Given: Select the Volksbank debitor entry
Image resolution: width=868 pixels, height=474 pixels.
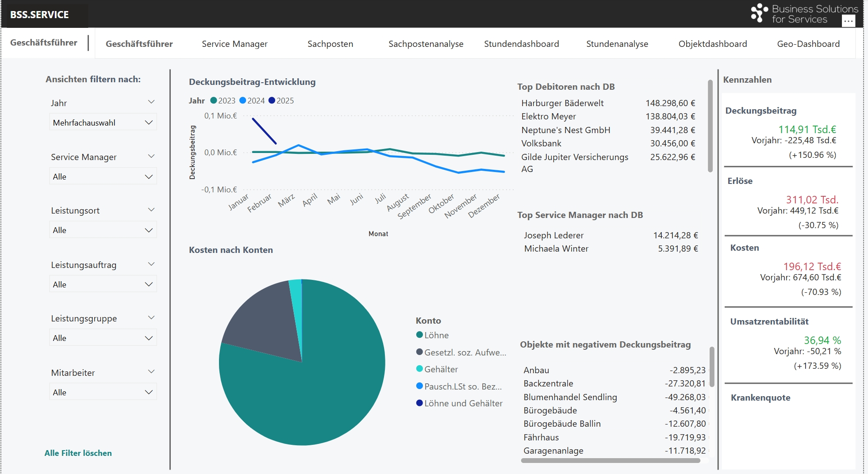Looking at the screenshot, I should 608,143.
